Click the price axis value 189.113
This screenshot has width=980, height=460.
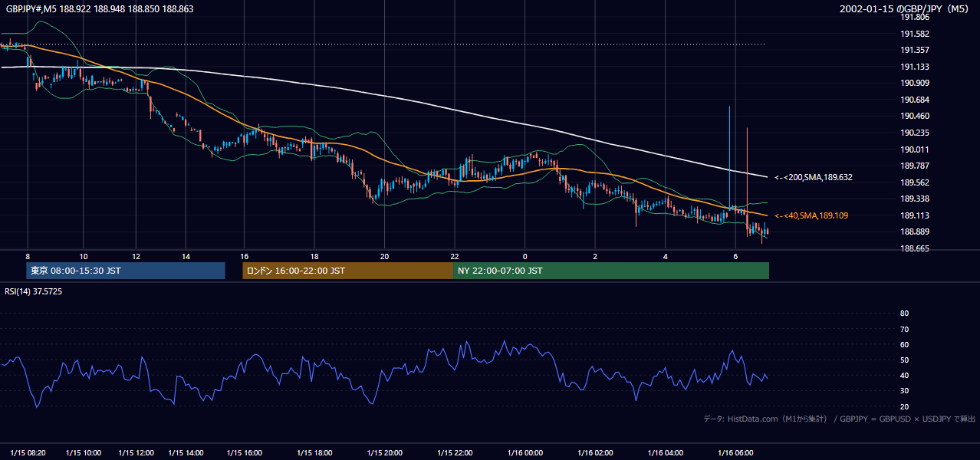914,215
